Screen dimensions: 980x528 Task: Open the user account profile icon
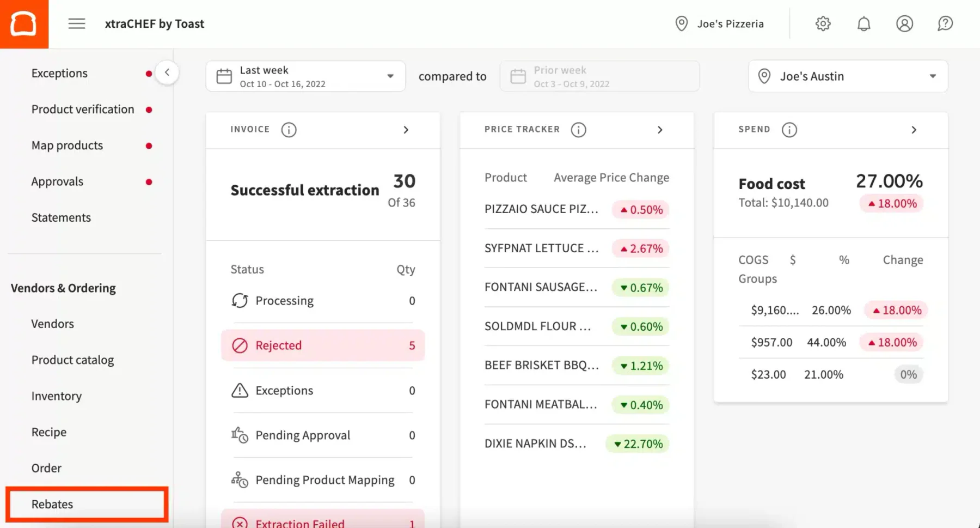tap(904, 23)
